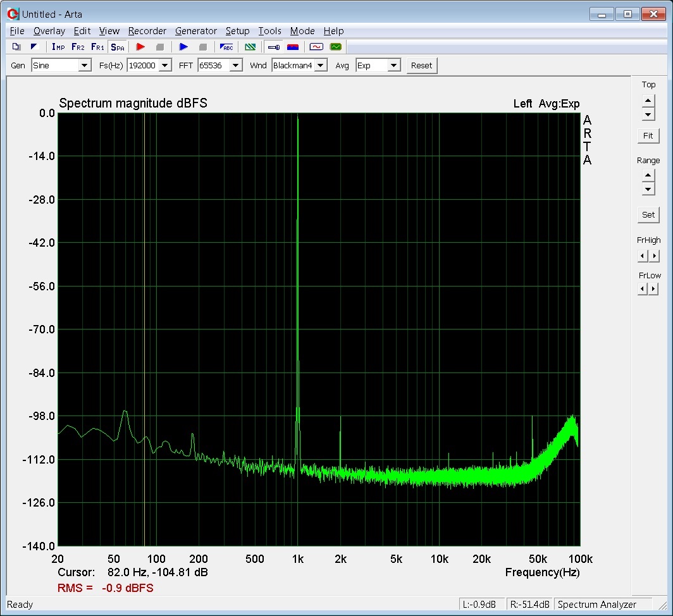The height and width of the screenshot is (616, 673).
Task: Click the R:-51.4dB status bar level
Action: pos(529,605)
